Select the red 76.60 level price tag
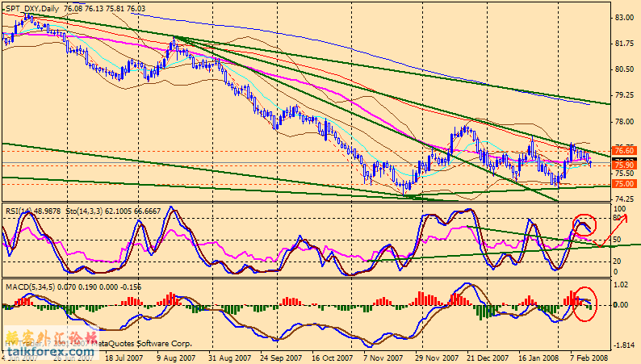641x364 pixels. (624, 151)
